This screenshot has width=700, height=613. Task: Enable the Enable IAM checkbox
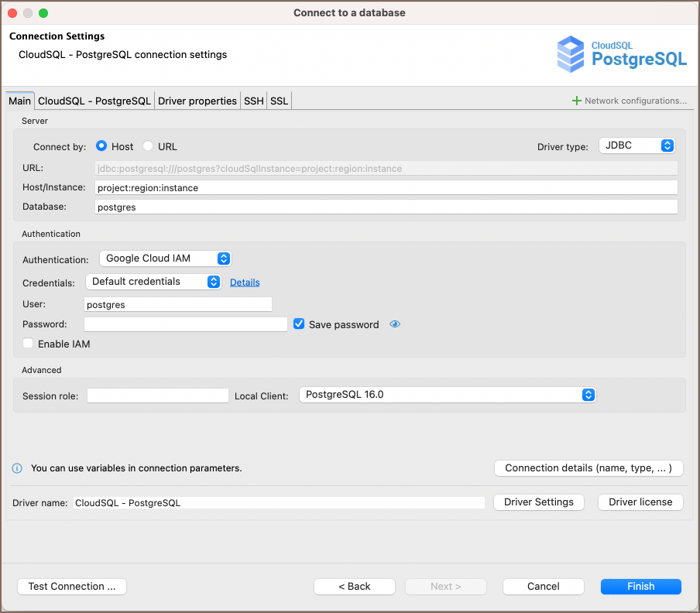[x=28, y=344]
